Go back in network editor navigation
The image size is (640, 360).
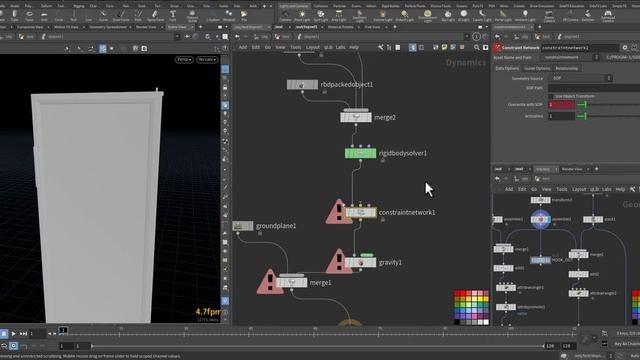[x=237, y=36]
